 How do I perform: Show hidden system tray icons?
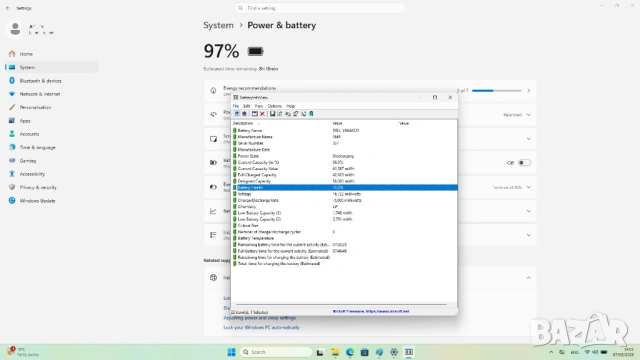pyautogui.click(x=551, y=352)
